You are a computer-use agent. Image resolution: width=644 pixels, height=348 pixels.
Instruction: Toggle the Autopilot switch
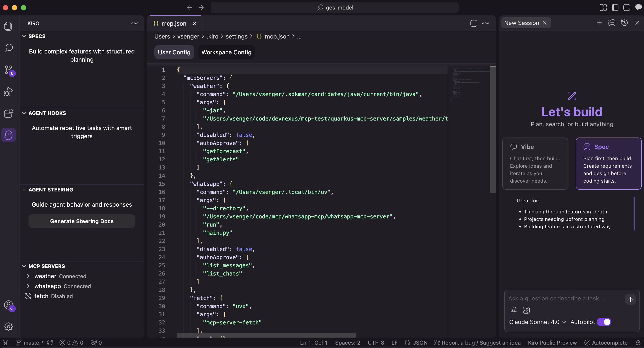(604, 322)
